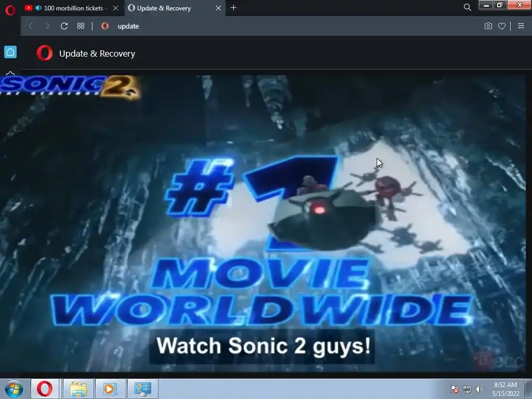
Task: Click the 8:52 AM clock in tray
Action: click(x=506, y=385)
